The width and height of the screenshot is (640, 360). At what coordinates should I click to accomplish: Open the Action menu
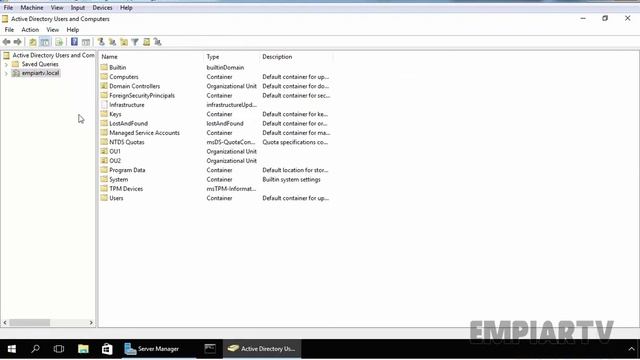click(x=30, y=30)
